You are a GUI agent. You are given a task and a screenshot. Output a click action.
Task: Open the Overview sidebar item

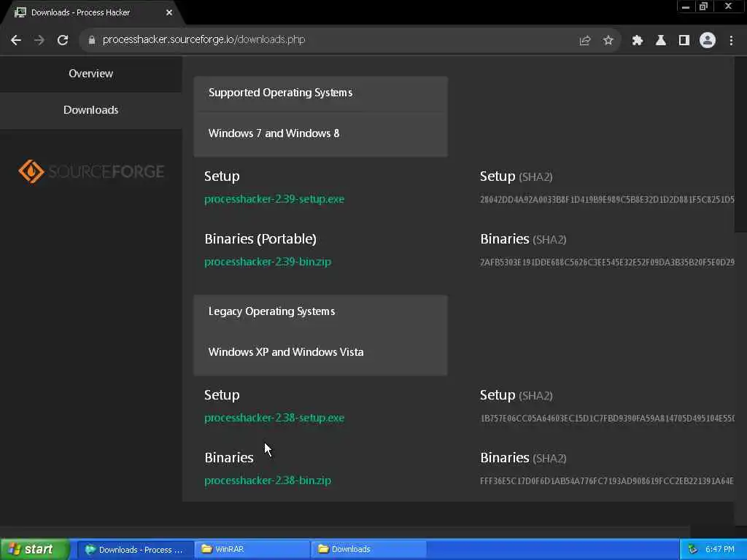click(90, 74)
